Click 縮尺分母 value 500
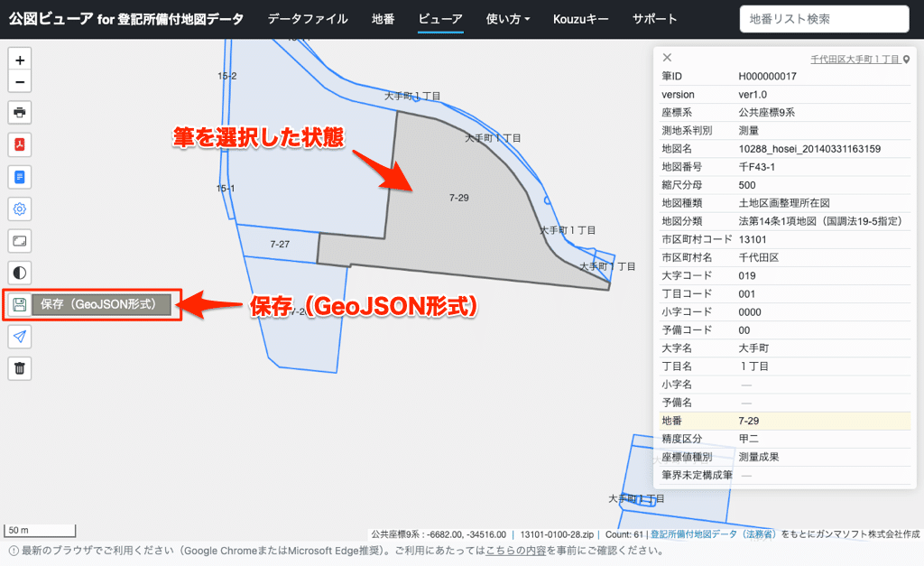The height and width of the screenshot is (566, 924). (x=746, y=185)
